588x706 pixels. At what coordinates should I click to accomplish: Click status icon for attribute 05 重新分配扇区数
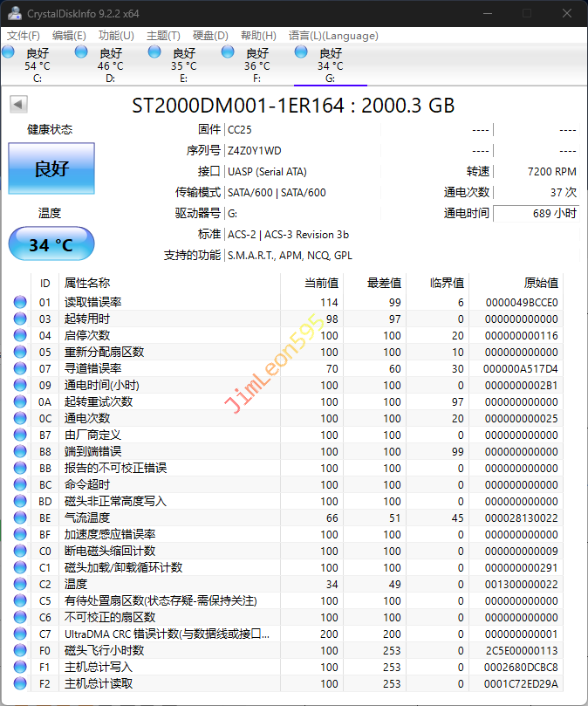pos(20,353)
